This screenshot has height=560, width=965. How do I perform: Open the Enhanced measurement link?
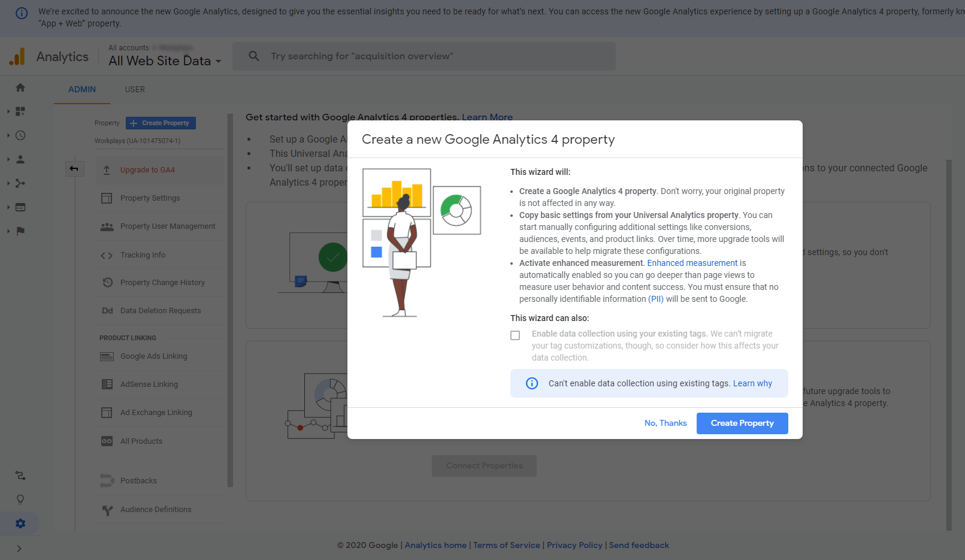point(692,263)
